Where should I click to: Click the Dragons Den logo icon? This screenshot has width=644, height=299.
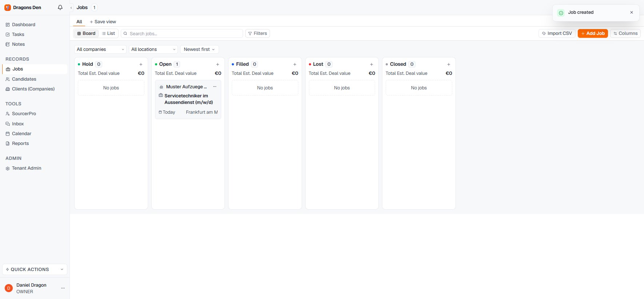point(8,8)
